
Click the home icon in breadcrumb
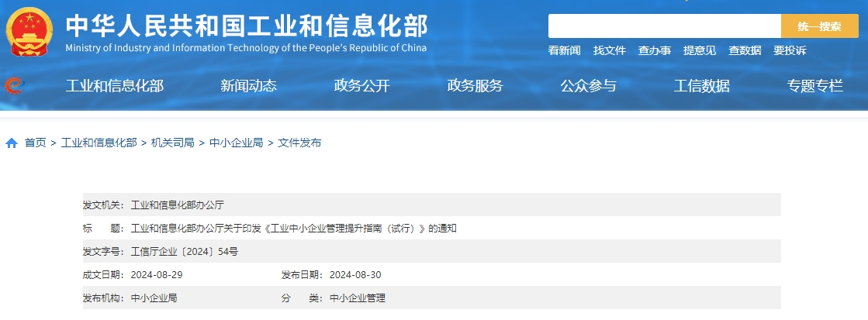click(12, 143)
